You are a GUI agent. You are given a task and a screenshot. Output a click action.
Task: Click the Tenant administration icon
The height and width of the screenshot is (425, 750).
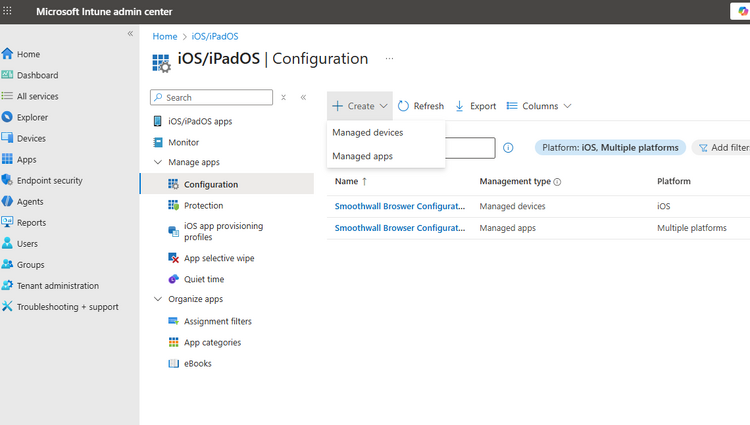(x=7, y=285)
